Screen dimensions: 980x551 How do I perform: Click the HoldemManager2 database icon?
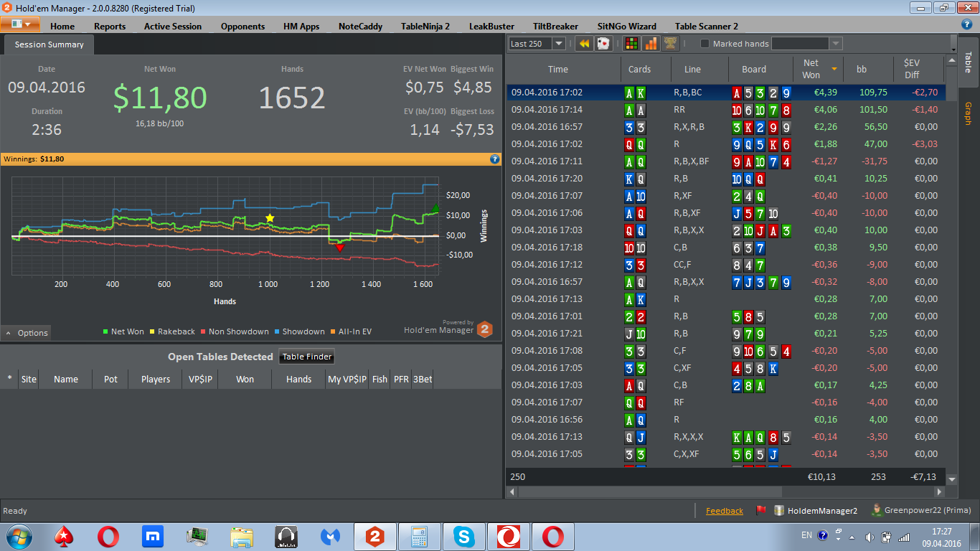pyautogui.click(x=778, y=511)
